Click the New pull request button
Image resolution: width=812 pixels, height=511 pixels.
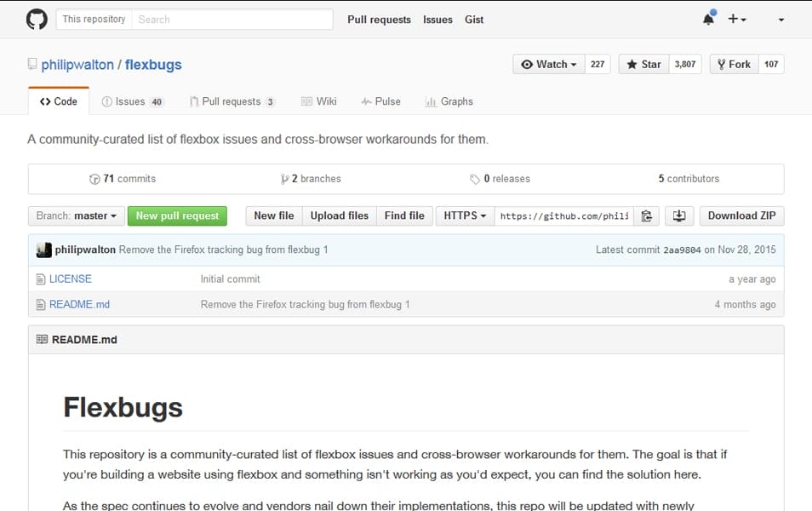point(177,215)
